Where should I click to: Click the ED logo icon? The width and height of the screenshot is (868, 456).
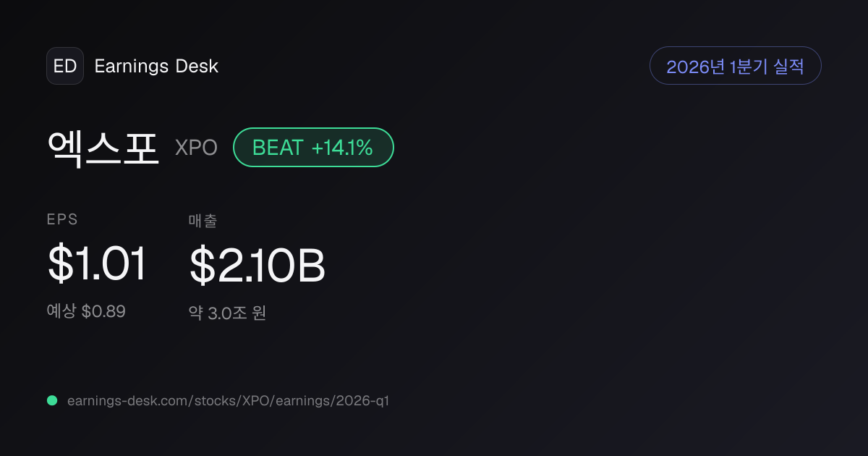click(x=65, y=66)
